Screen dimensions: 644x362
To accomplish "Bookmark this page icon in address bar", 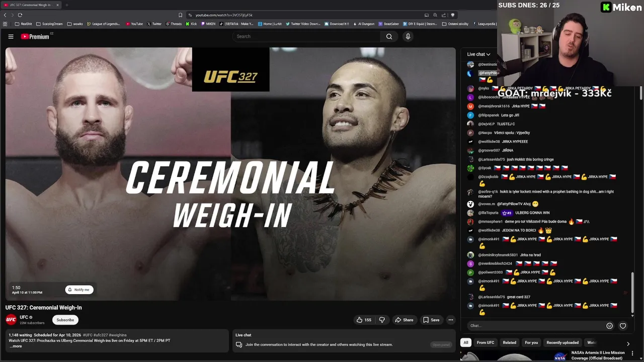I will point(180,15).
